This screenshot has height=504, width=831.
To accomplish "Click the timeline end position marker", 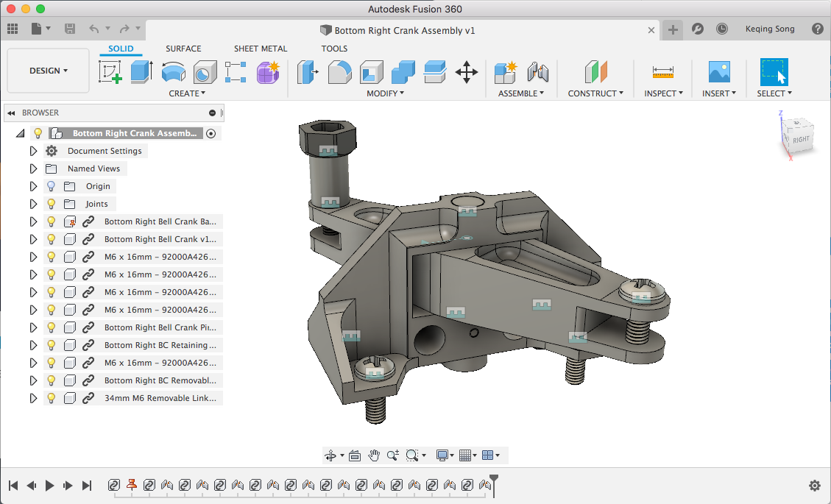I will tap(494, 481).
